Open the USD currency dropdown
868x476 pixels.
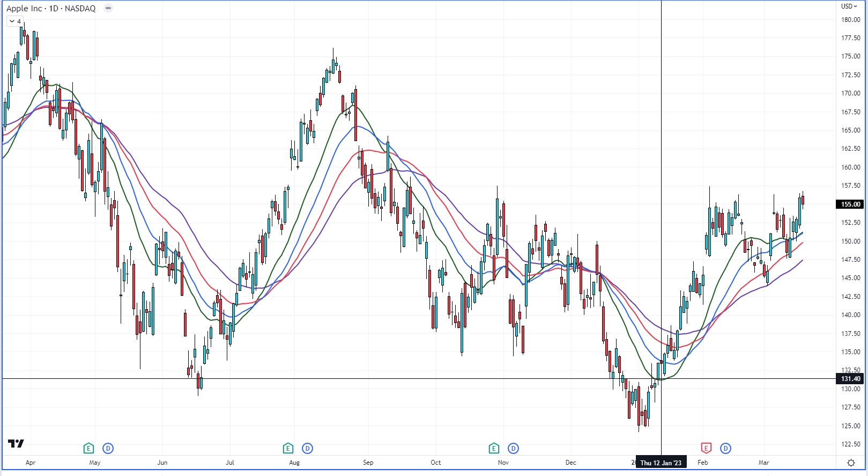click(849, 6)
